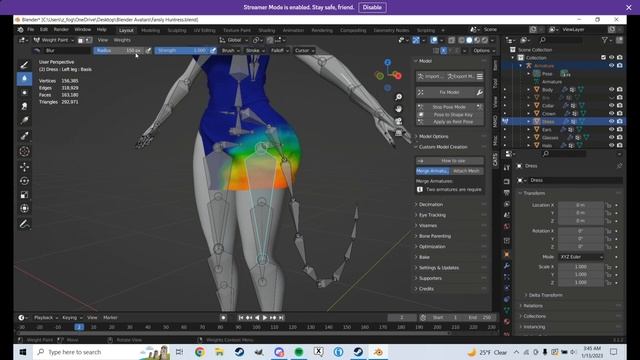The width and height of the screenshot is (640, 360).
Task: Open the Falloff settings dropdown
Action: click(280, 51)
